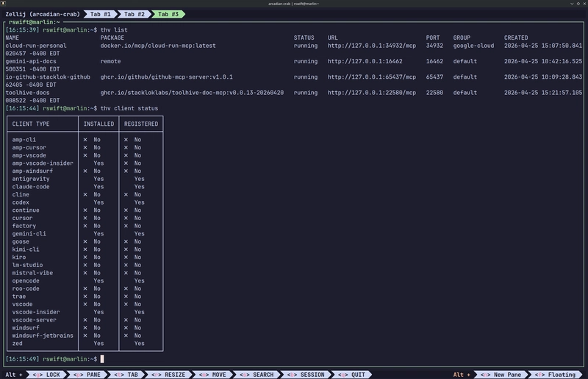Click the Floating pane shortcut item

click(x=555, y=375)
